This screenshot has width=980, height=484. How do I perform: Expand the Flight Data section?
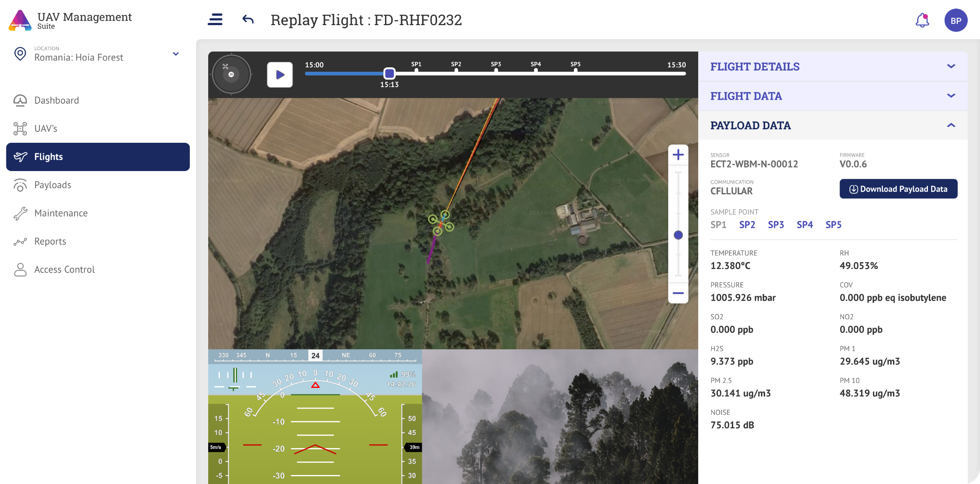pyautogui.click(x=951, y=96)
